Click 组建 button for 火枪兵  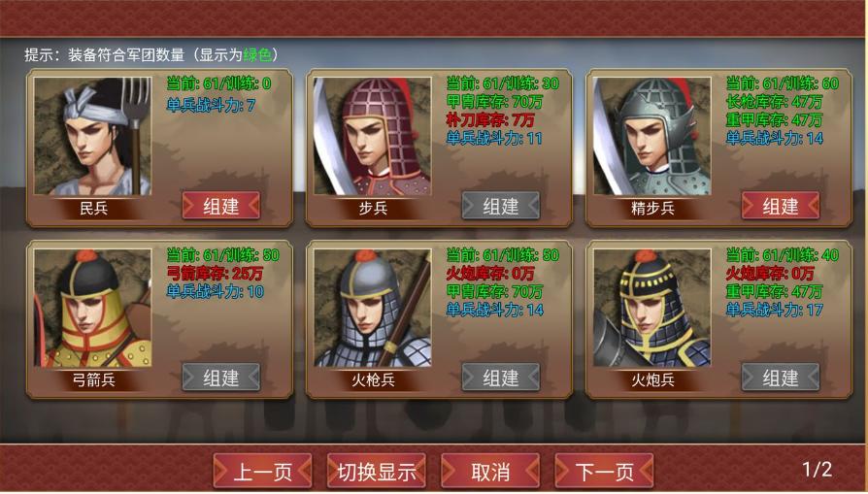pyautogui.click(x=501, y=378)
